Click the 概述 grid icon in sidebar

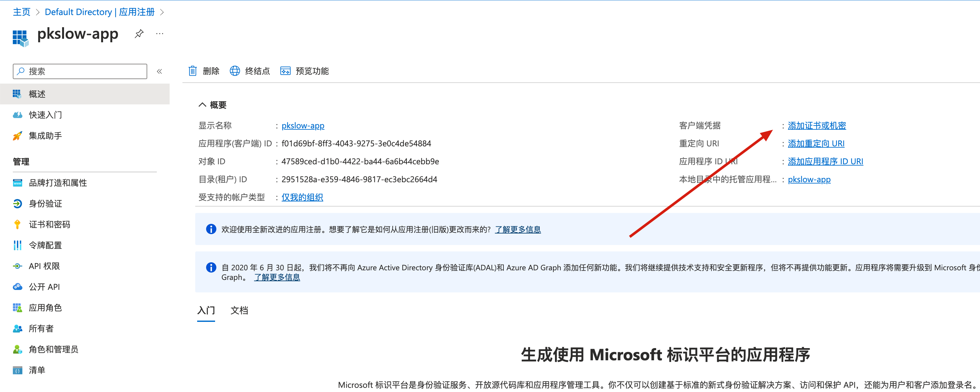click(17, 94)
